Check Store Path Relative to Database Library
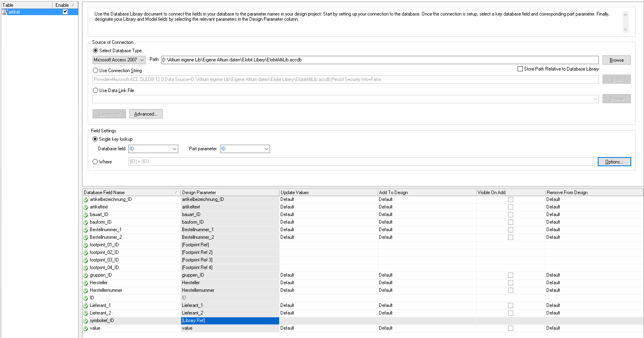The height and width of the screenshot is (338, 644). [520, 69]
